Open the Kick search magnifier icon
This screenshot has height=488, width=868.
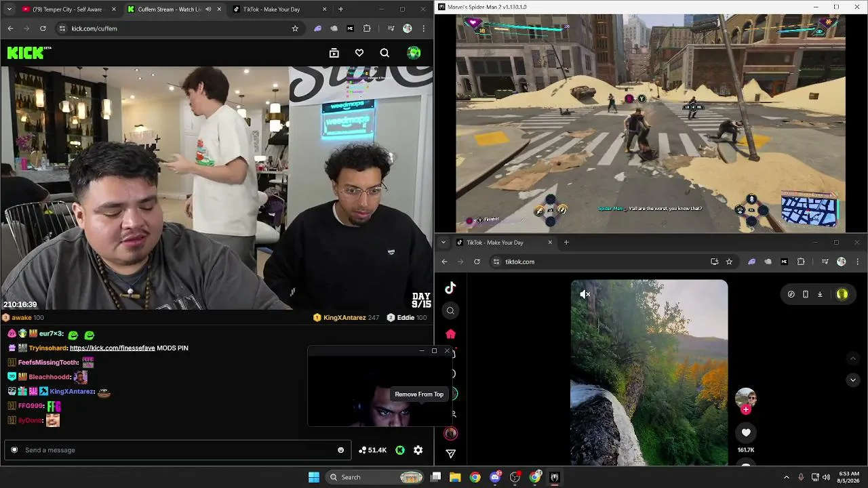384,53
